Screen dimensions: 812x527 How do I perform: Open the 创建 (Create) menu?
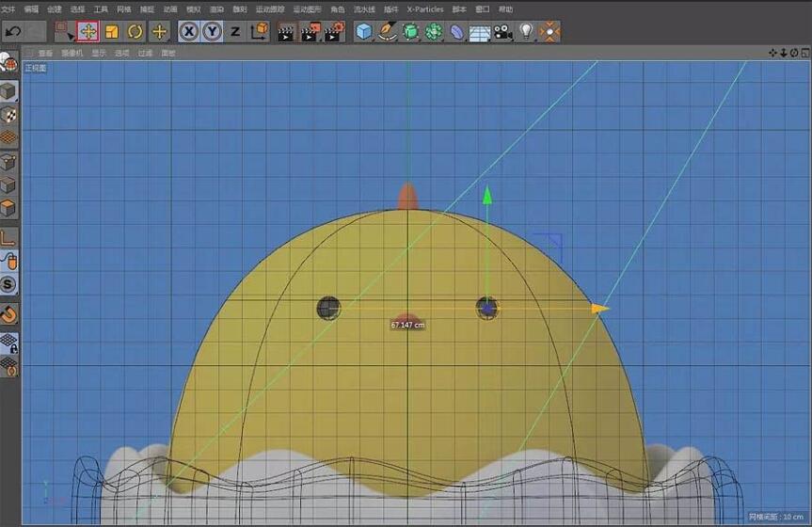[55, 9]
